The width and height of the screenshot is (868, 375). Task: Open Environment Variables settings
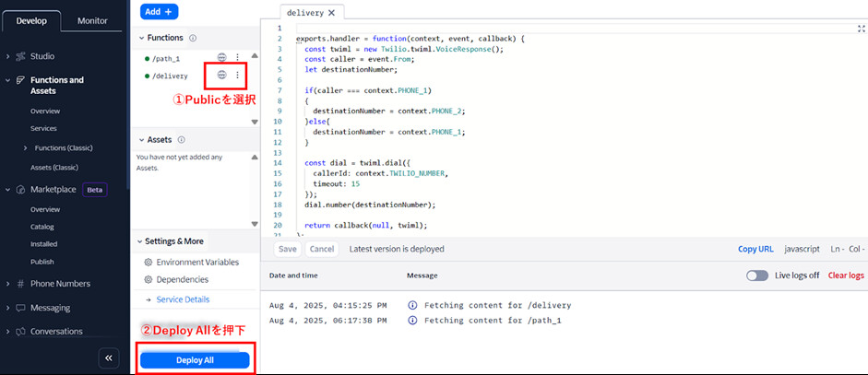pos(197,263)
